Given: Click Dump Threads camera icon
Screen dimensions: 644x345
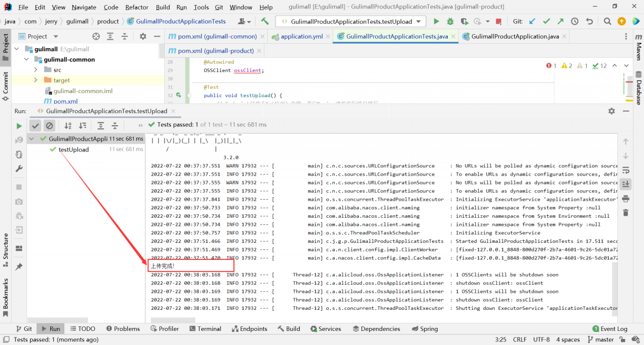Looking at the screenshot, I should click(x=19, y=201).
